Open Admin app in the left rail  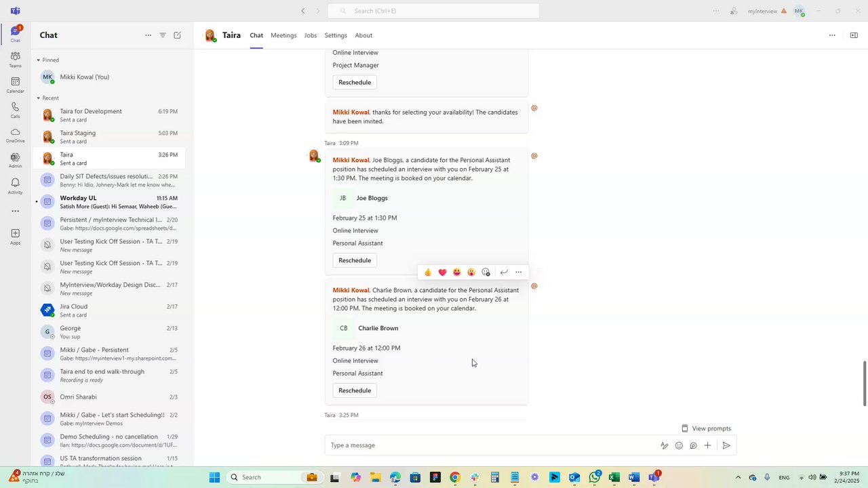[15, 160]
